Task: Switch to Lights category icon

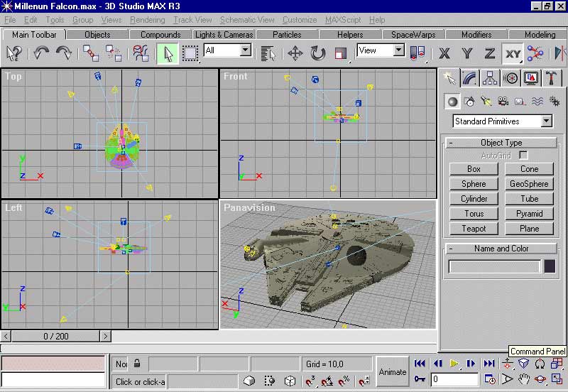Action: 486,102
